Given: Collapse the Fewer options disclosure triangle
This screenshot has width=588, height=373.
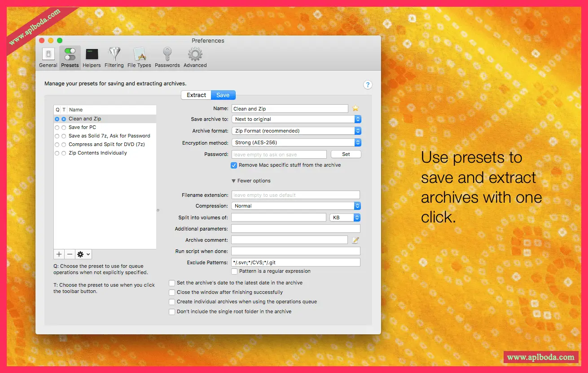Looking at the screenshot, I should (233, 181).
